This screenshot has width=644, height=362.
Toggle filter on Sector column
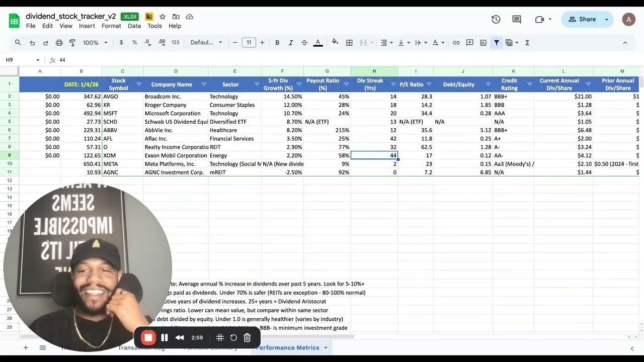coord(257,84)
